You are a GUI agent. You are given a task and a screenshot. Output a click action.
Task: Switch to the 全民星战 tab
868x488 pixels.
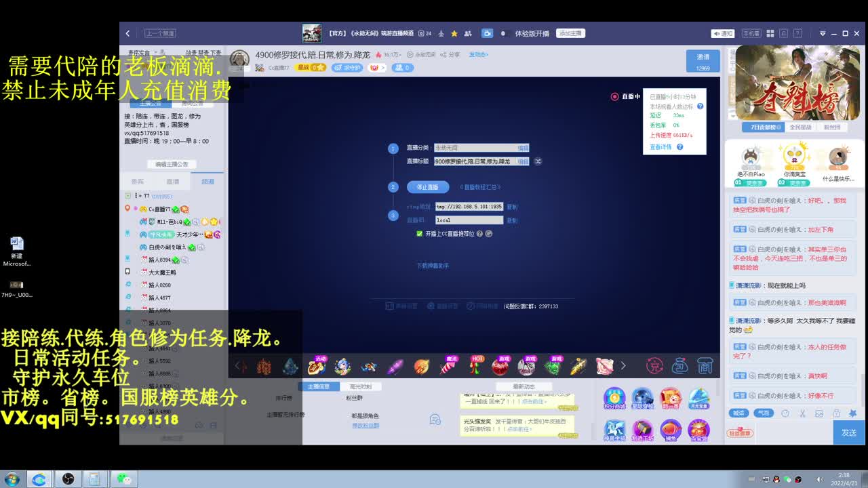[x=800, y=127]
